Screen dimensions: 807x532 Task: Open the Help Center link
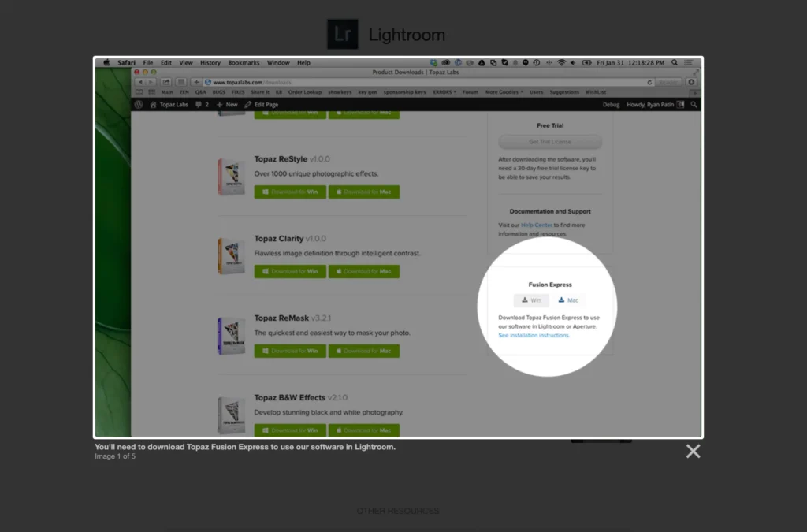[x=536, y=225]
